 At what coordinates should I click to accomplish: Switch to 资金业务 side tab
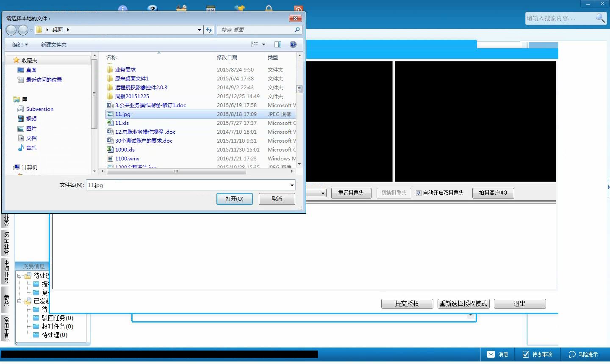coord(6,243)
